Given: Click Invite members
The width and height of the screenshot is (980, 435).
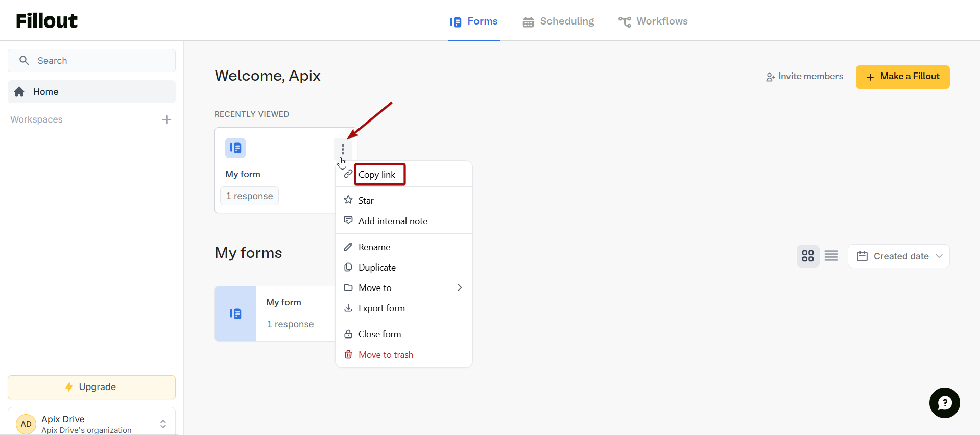Looking at the screenshot, I should pos(804,77).
